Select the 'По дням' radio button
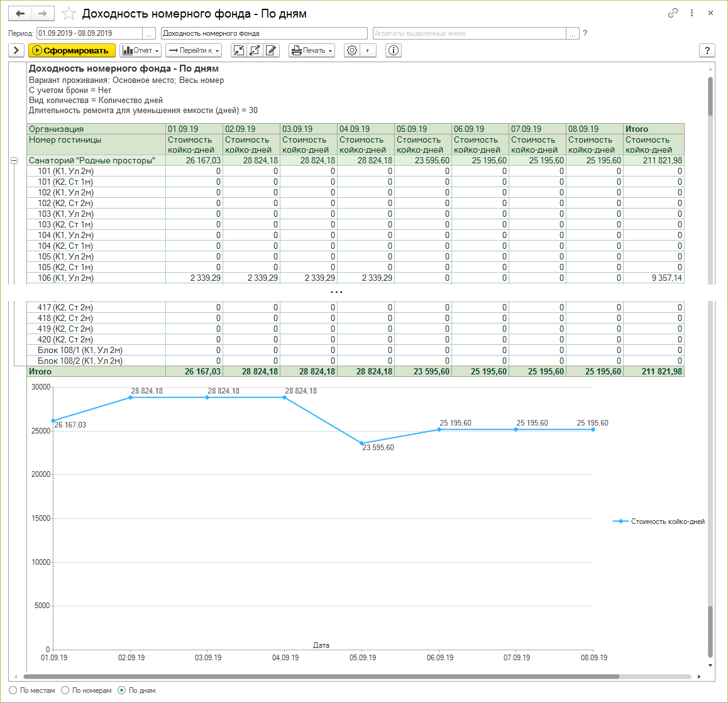The height and width of the screenshot is (703, 728). 122,690
